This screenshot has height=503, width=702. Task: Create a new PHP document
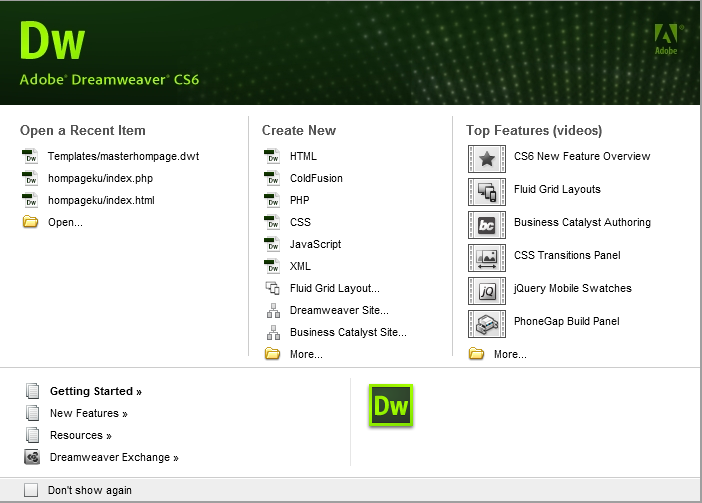pyautogui.click(x=300, y=200)
